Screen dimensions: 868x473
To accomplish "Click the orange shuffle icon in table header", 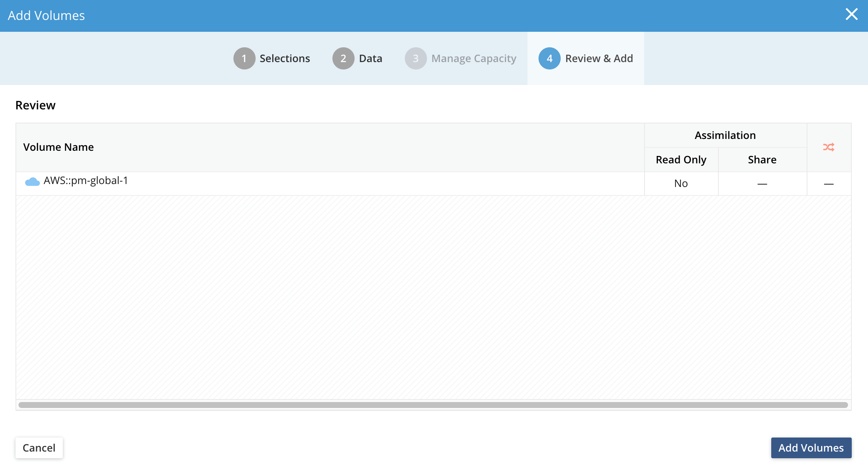I will pyautogui.click(x=828, y=147).
